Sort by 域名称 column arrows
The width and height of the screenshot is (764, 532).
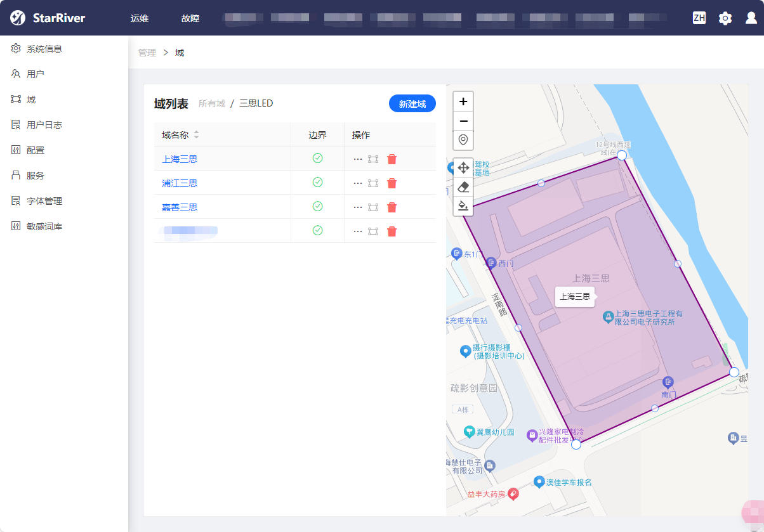click(196, 135)
